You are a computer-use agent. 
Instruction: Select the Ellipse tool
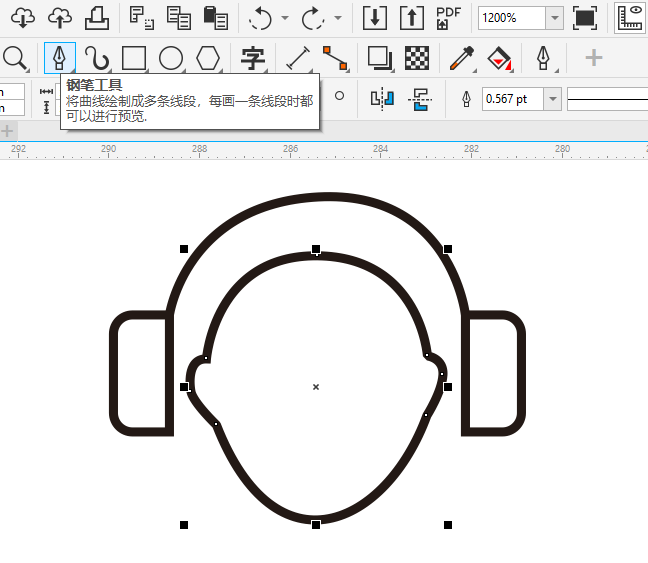click(171, 58)
